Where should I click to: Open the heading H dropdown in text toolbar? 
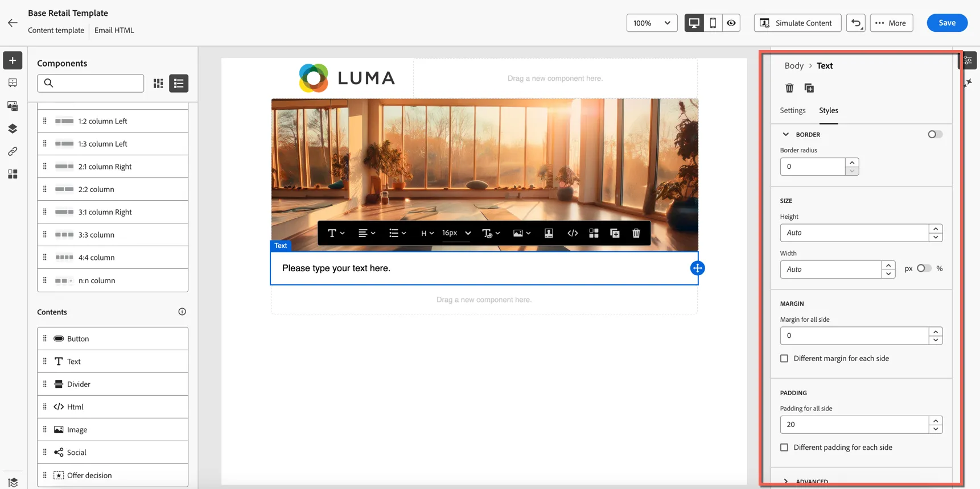click(x=427, y=233)
